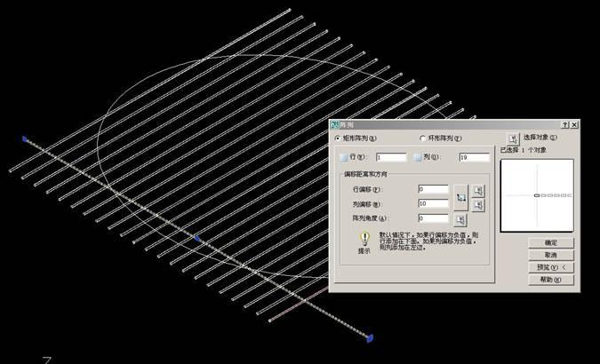The image size is (600, 364).
Task: Click the pick column offset icon button
Action: (478, 205)
